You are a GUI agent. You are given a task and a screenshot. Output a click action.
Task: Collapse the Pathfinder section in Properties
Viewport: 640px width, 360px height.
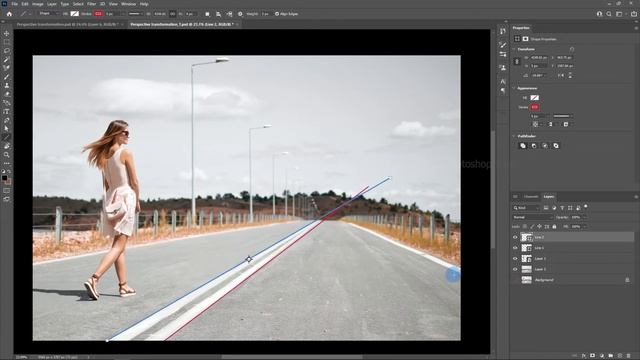click(514, 136)
